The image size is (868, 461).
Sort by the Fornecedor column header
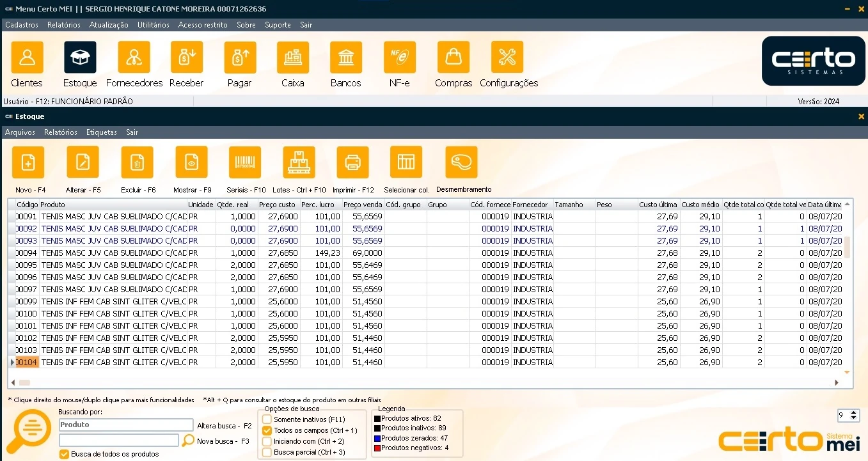pyautogui.click(x=532, y=205)
